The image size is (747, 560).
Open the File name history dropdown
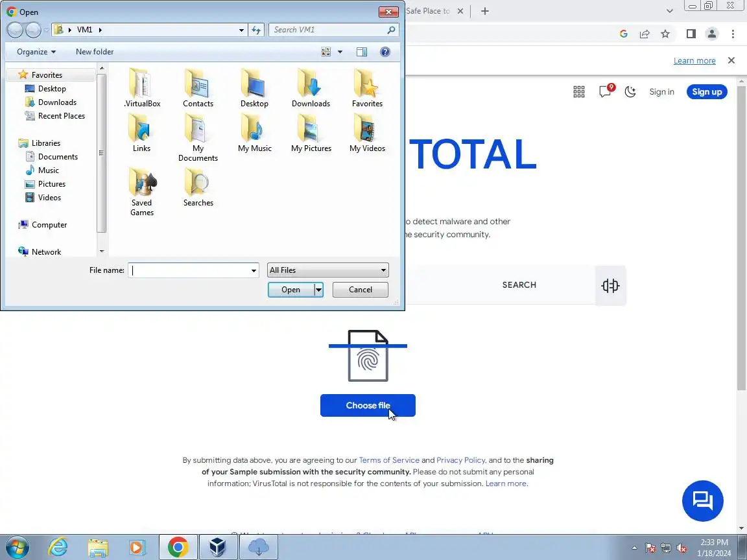pyautogui.click(x=254, y=270)
